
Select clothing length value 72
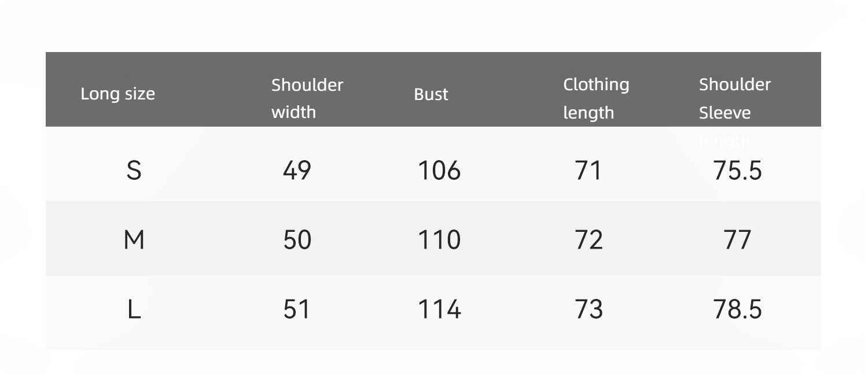[589, 240]
